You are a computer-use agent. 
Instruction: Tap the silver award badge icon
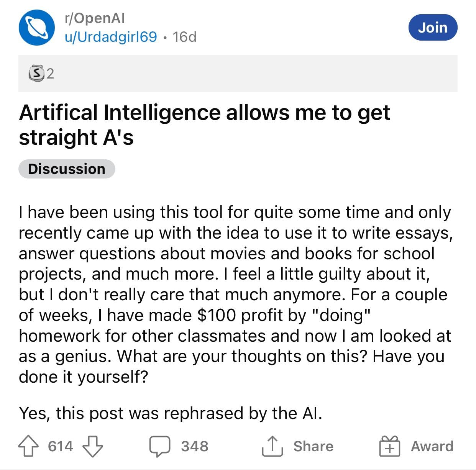[36, 73]
